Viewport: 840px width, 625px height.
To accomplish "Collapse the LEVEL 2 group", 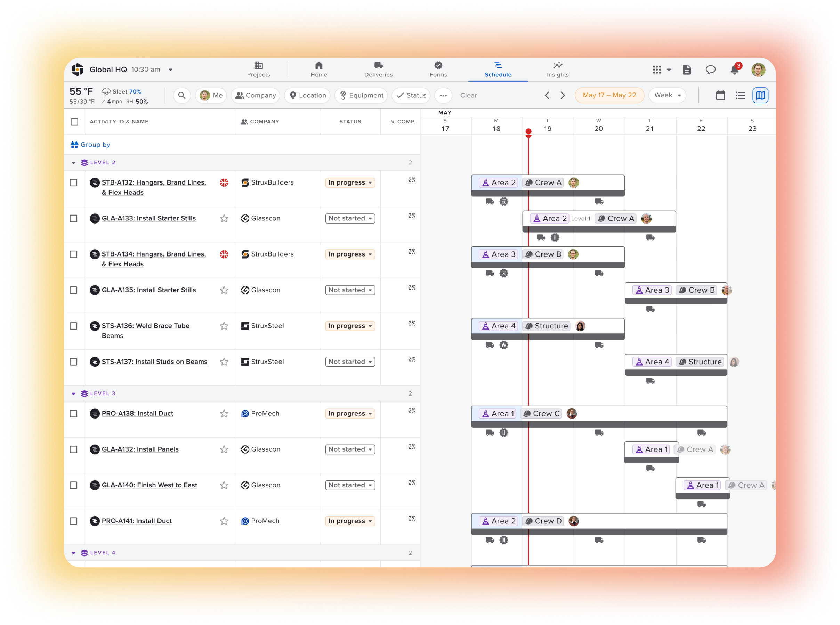I will [73, 163].
